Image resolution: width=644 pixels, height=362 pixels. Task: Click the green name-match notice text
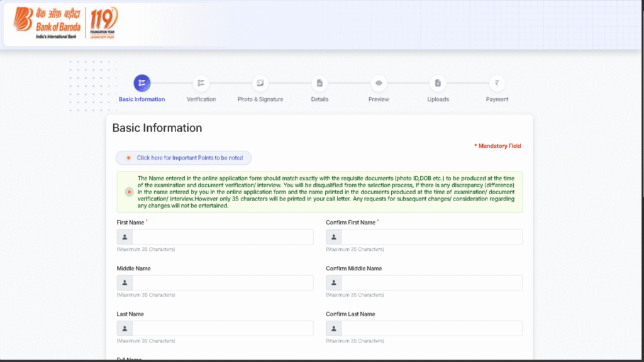tap(326, 192)
